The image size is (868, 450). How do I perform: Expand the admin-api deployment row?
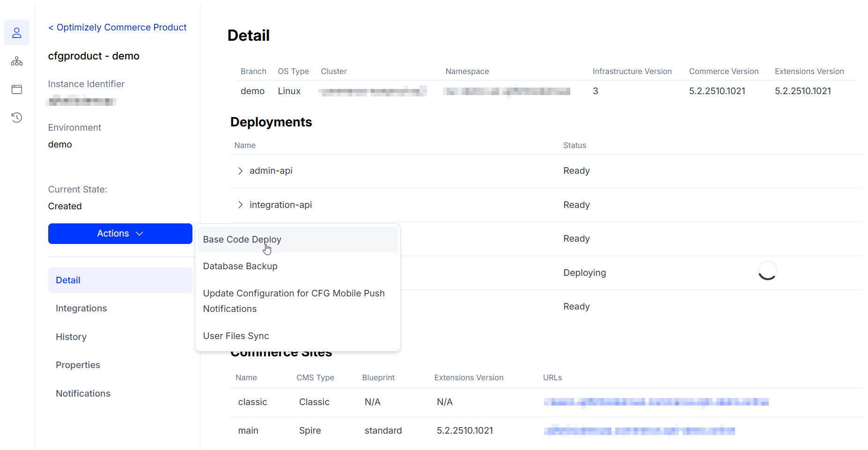pos(240,171)
